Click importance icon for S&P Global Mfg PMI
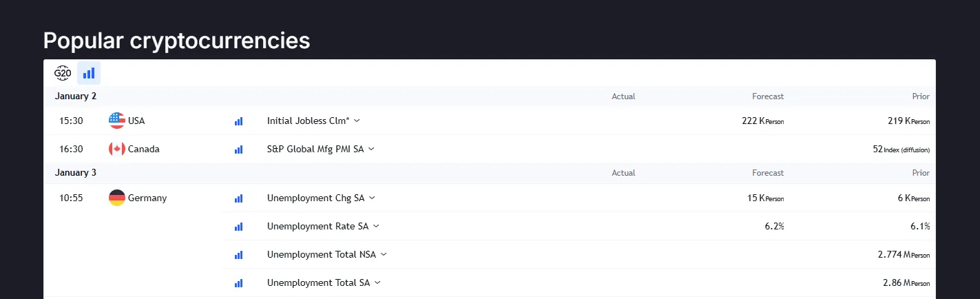Image resolution: width=980 pixels, height=299 pixels. (x=239, y=149)
